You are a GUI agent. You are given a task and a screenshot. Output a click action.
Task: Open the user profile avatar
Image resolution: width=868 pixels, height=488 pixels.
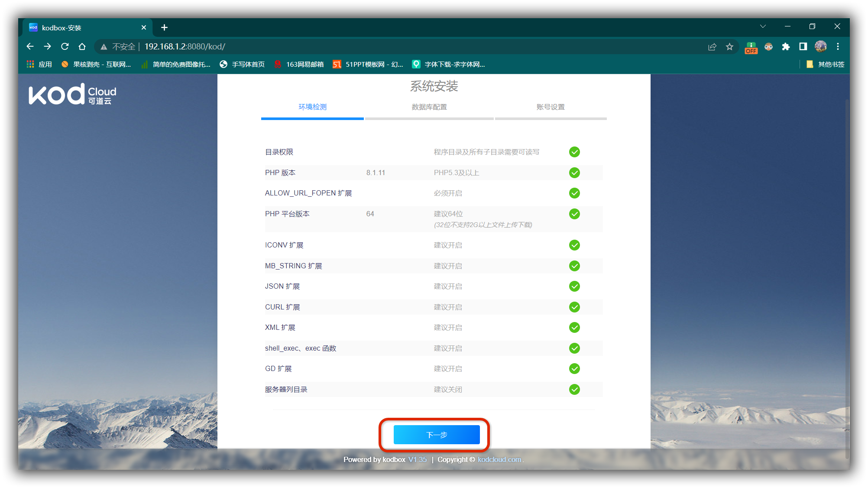[820, 46]
